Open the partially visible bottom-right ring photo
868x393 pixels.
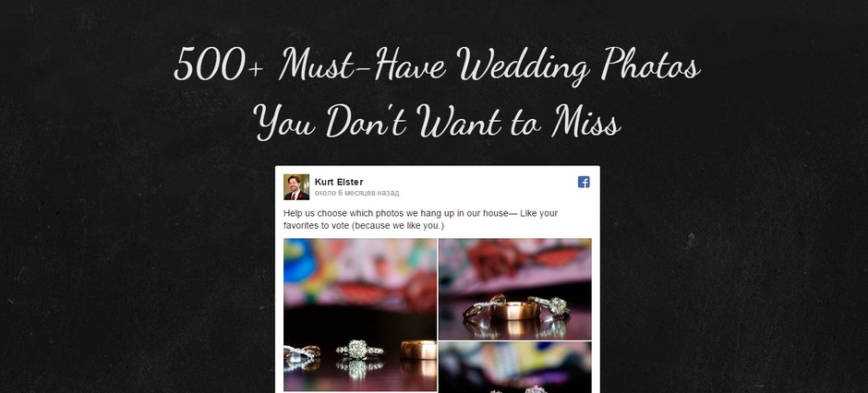[515, 367]
